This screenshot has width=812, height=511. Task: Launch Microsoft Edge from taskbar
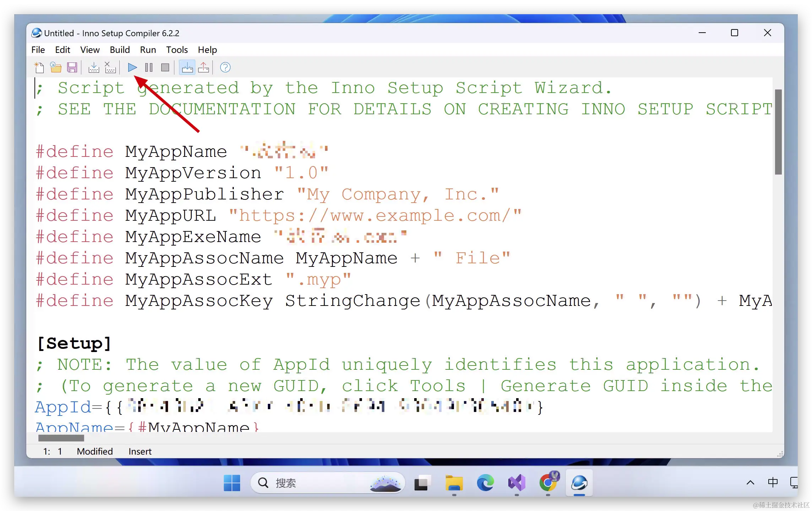coord(485,483)
